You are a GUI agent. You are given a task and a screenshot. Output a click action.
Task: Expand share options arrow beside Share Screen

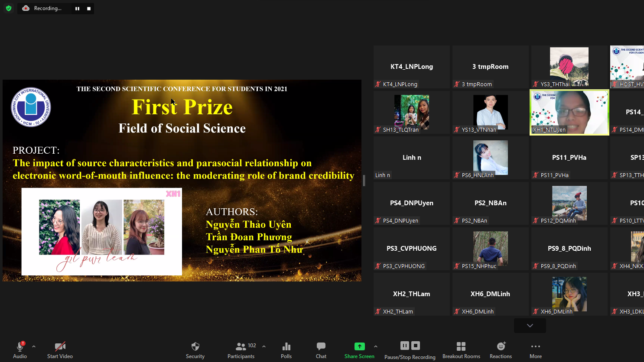pyautogui.click(x=376, y=346)
